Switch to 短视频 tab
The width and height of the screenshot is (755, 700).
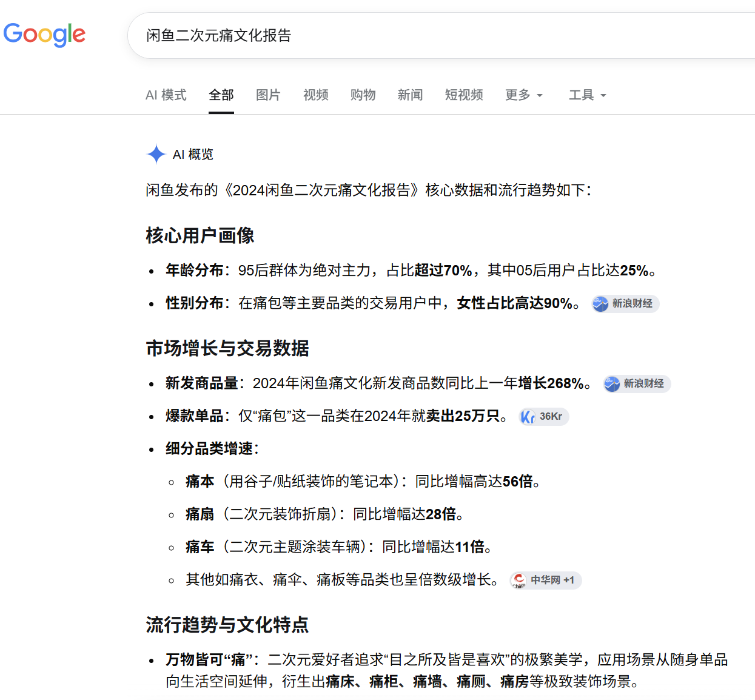coord(464,95)
